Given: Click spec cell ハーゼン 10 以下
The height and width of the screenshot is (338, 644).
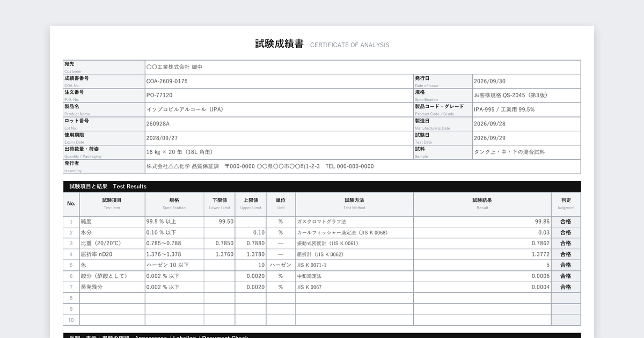Looking at the screenshot, I should [x=174, y=265].
